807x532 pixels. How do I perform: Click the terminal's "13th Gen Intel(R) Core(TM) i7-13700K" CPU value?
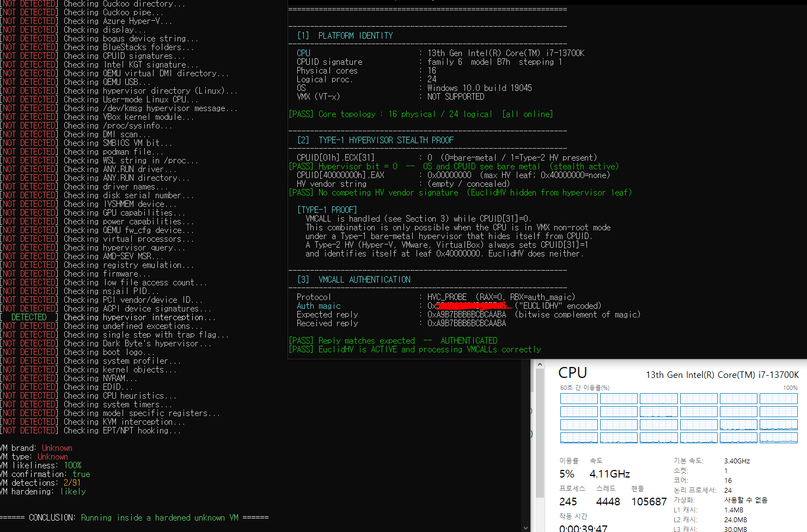click(506, 53)
